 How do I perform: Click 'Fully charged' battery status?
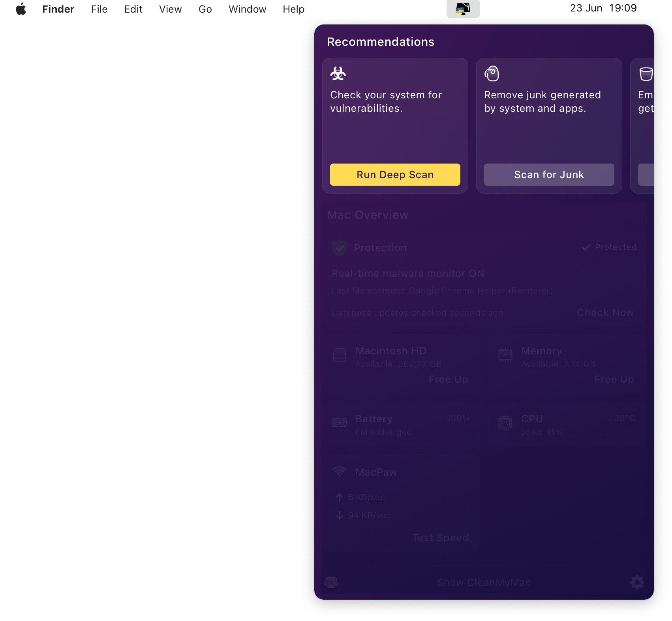point(384,432)
